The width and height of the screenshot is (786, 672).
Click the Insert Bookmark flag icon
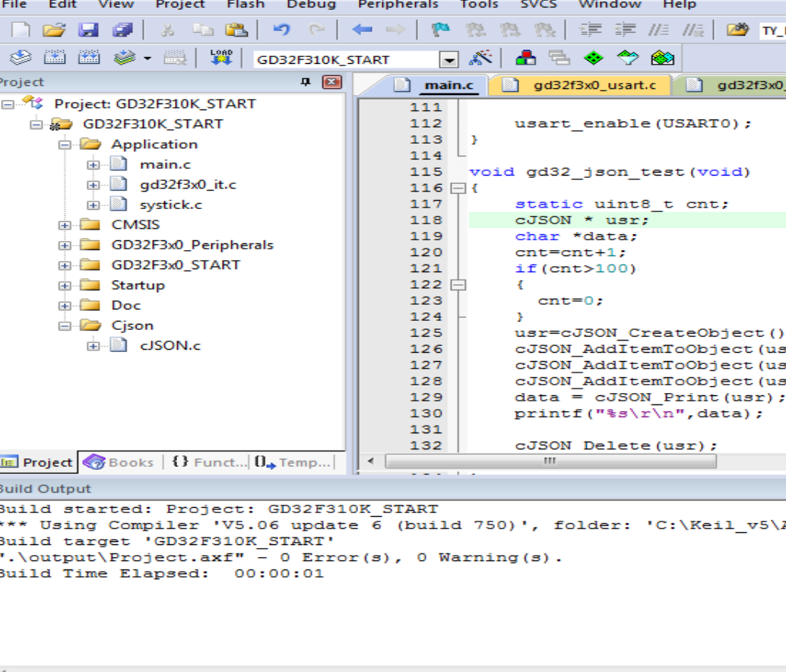tap(440, 30)
